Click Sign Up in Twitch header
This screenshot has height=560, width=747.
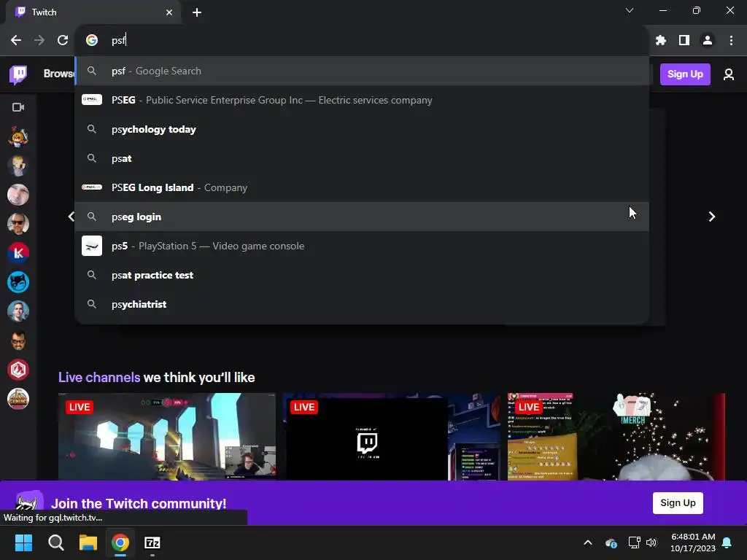(x=685, y=74)
